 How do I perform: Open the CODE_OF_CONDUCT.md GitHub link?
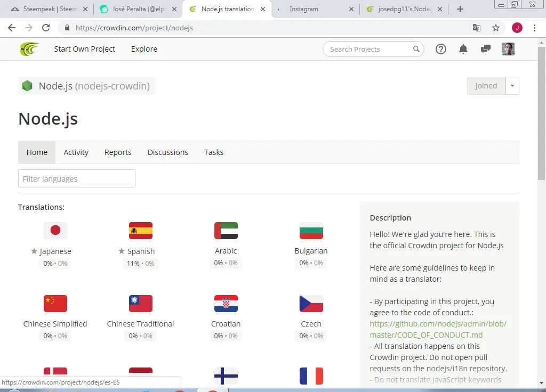coord(438,329)
